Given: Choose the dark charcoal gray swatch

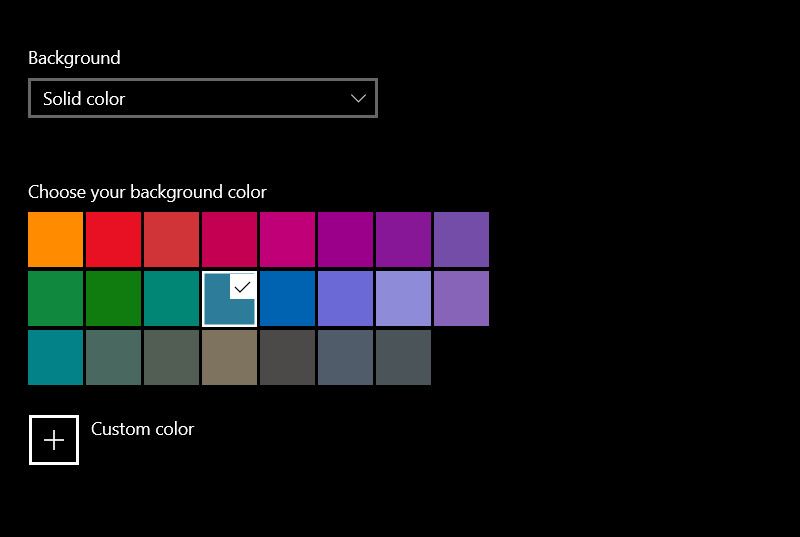Looking at the screenshot, I should 287,357.
